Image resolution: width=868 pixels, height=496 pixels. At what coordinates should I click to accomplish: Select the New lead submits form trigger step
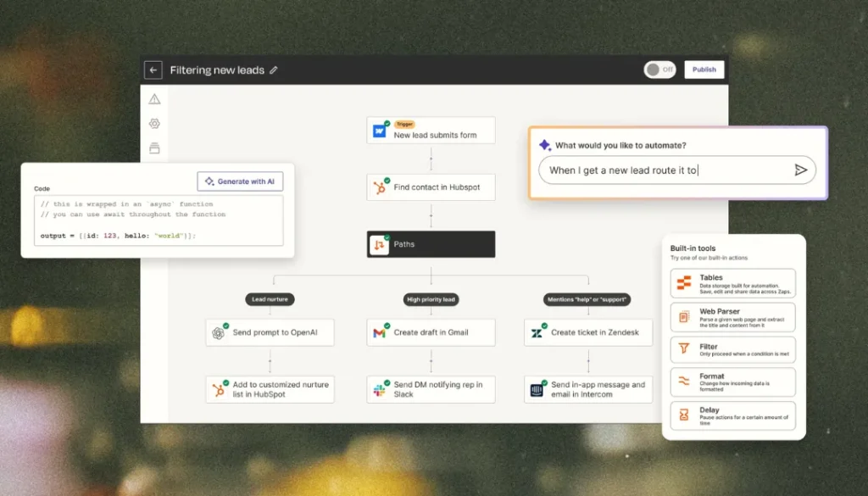point(431,130)
